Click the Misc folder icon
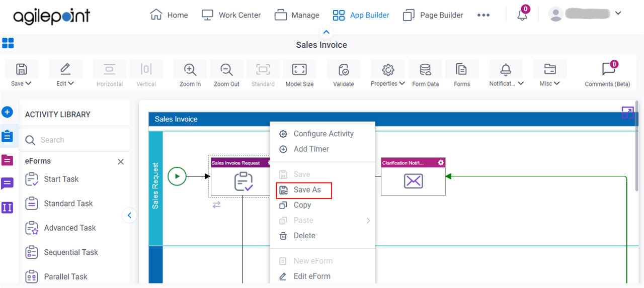Viewport: 644px width, 288px height. (550, 69)
